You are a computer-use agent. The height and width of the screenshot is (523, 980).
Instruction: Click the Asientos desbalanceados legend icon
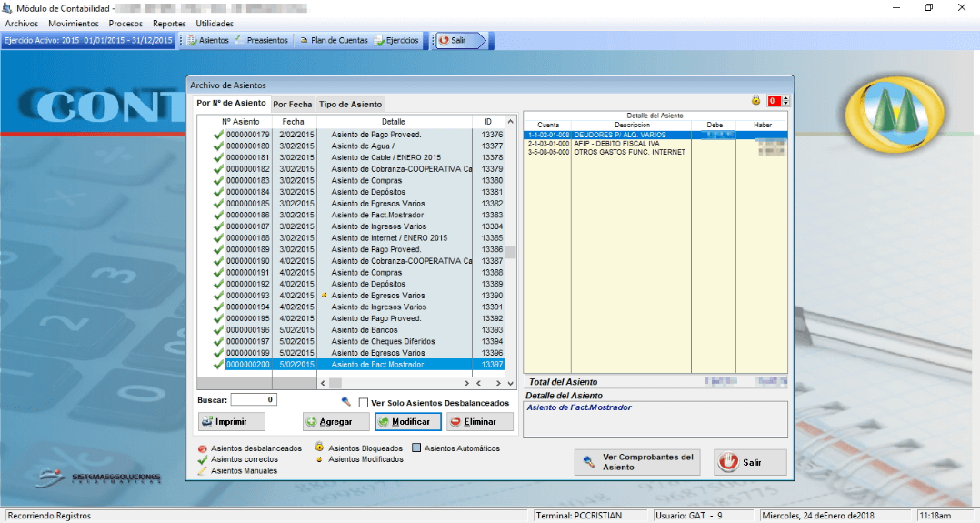pyautogui.click(x=203, y=448)
